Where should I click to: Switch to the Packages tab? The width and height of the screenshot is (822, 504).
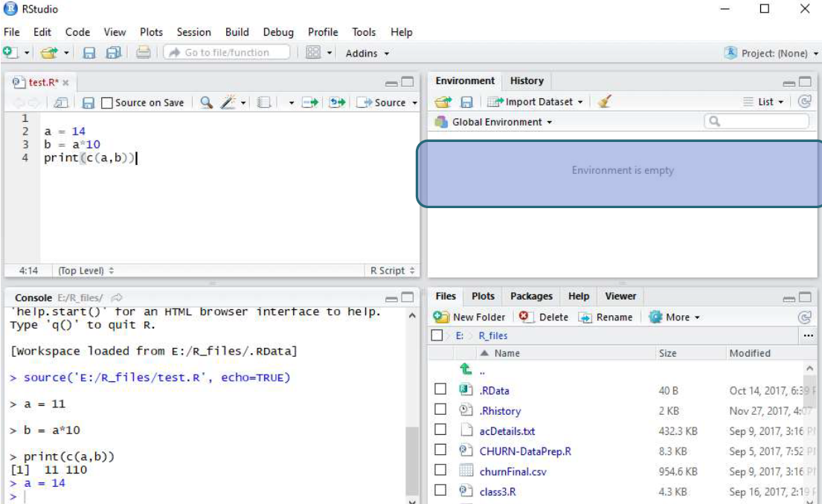pos(531,296)
